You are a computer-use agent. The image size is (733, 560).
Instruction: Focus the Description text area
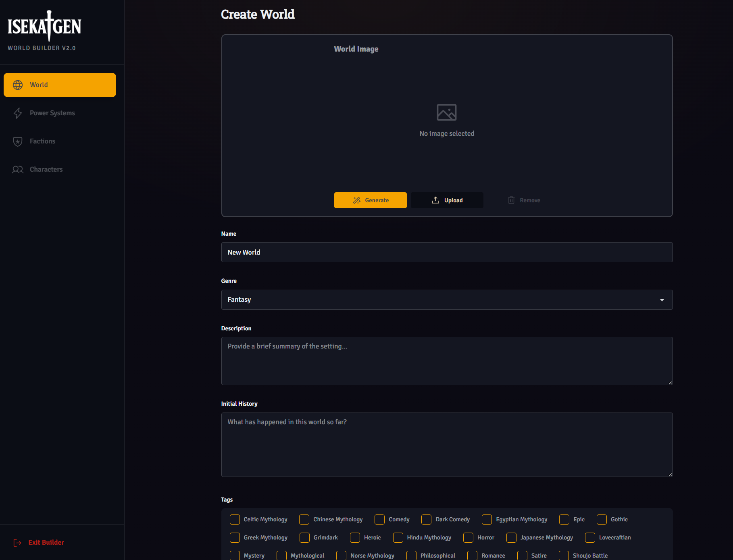coord(447,361)
